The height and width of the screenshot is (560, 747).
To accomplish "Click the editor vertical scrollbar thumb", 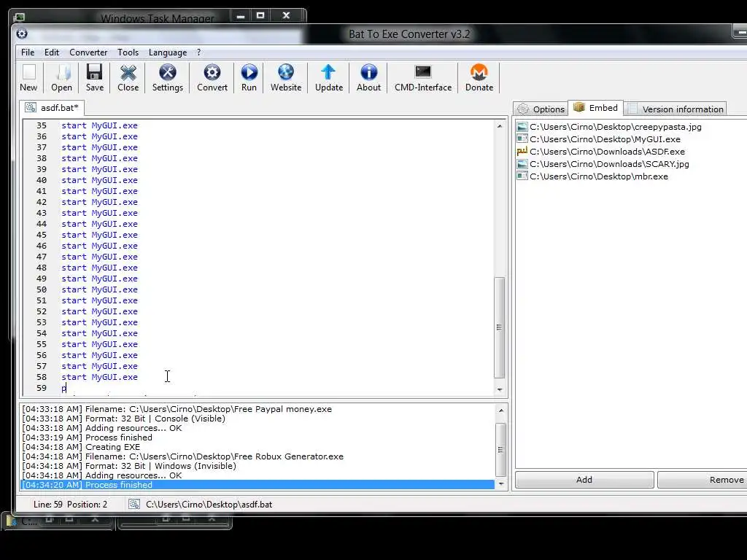I will 499,327.
